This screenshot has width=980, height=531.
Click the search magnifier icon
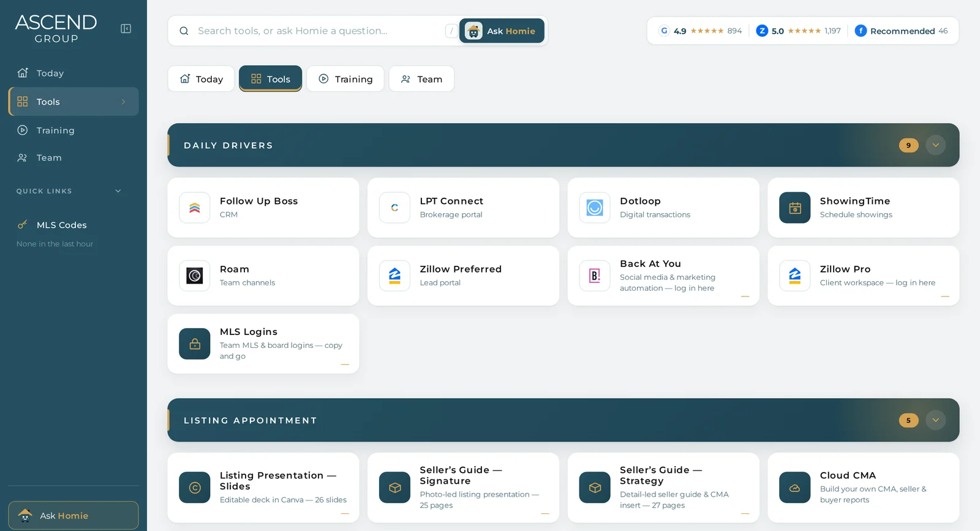click(184, 31)
